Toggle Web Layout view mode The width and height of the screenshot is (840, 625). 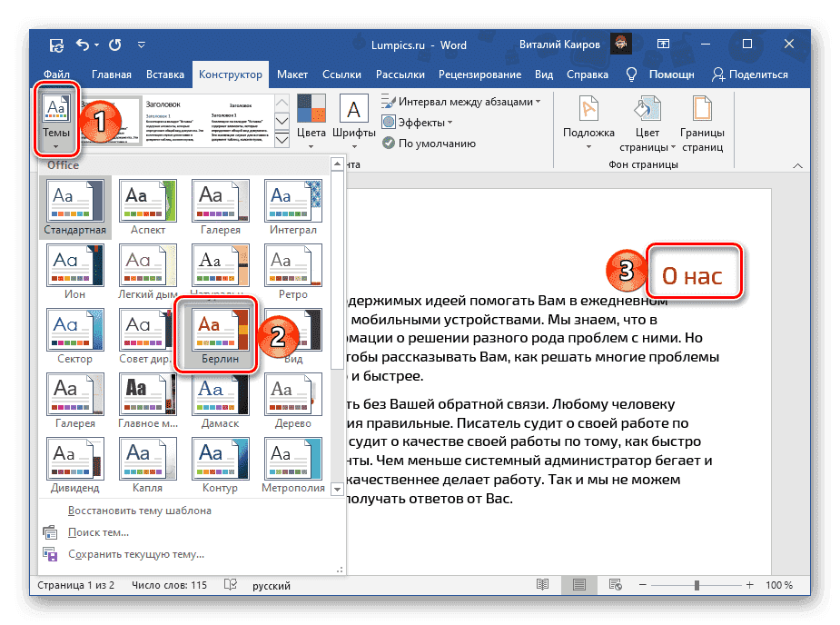[614, 586]
